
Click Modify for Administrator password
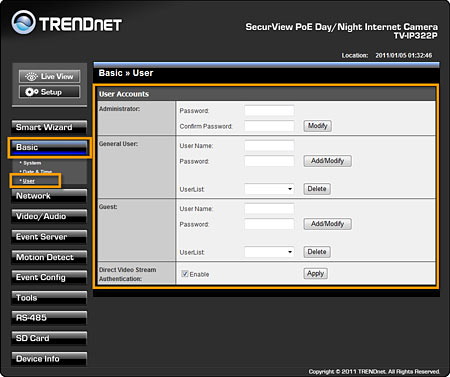[317, 126]
